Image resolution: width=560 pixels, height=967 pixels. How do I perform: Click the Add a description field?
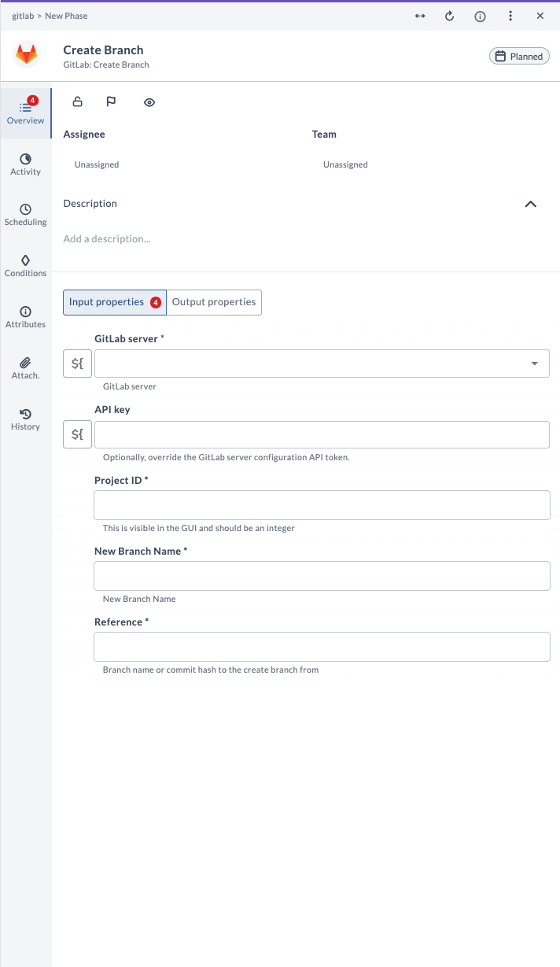click(x=107, y=238)
